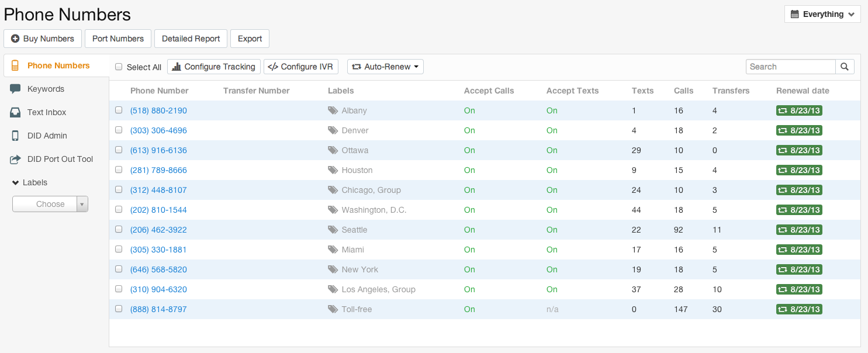Image resolution: width=868 pixels, height=353 pixels.
Task: Click the magnifier search button
Action: click(x=845, y=67)
